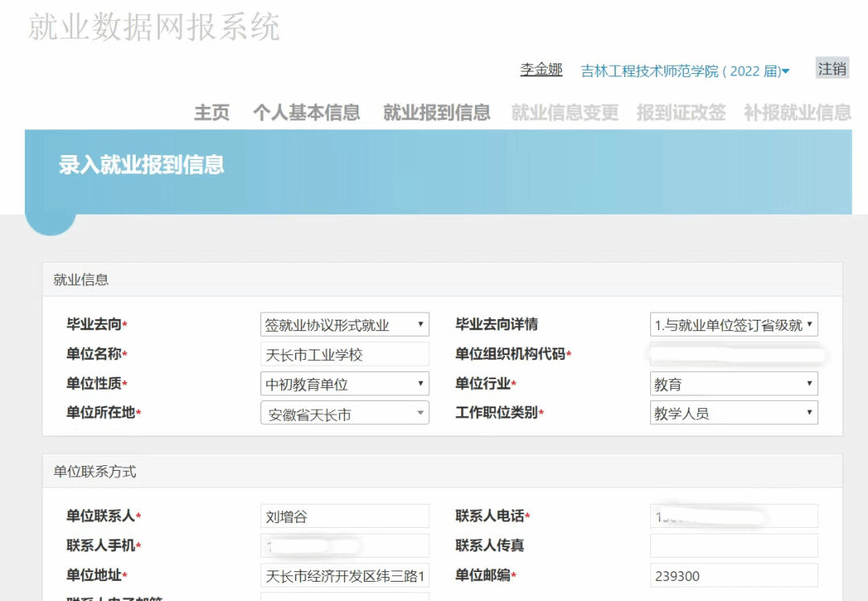Click the 单位邮编 field with 239300
This screenshot has height=601, width=868.
tap(734, 576)
